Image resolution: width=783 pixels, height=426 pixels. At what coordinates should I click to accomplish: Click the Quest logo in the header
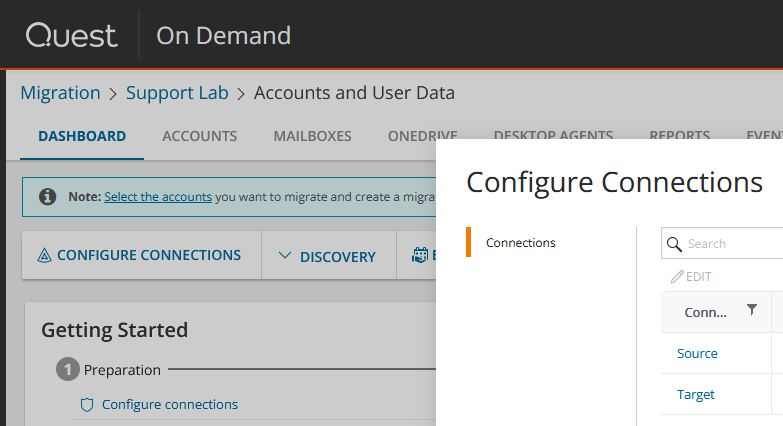[x=71, y=36]
